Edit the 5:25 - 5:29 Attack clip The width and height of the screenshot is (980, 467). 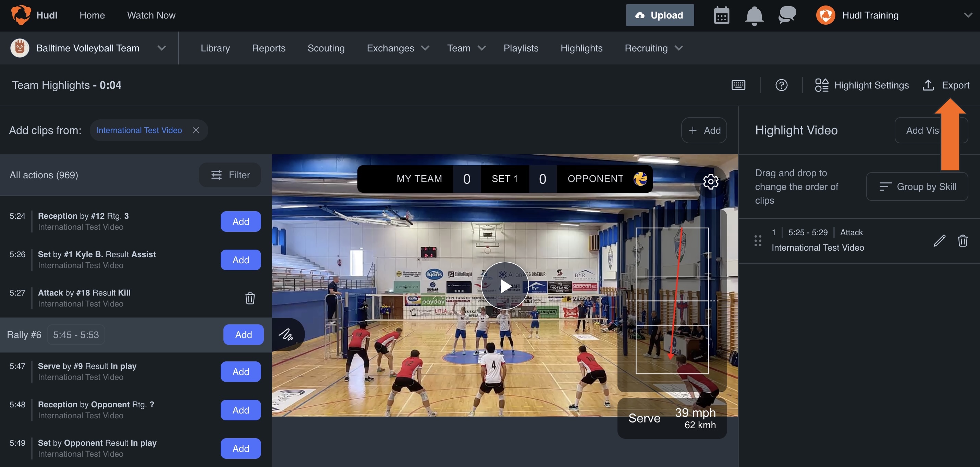939,241
